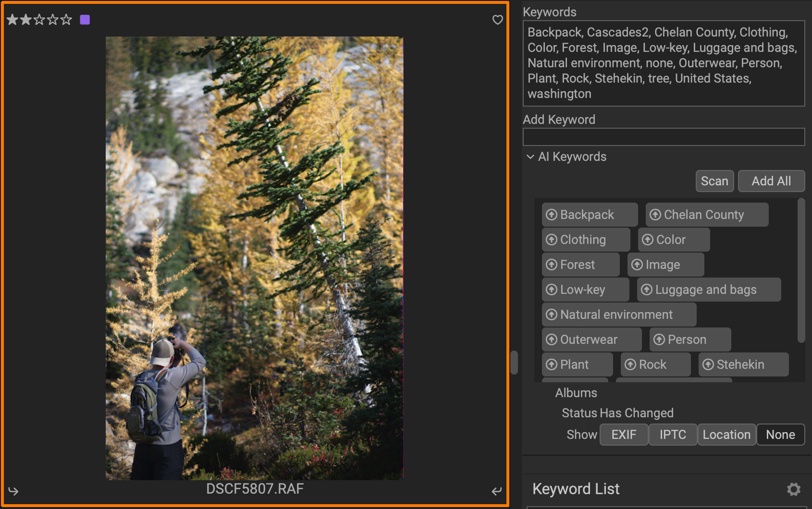812x509 pixels.
Task: Click the Albums label
Action: coord(576,393)
